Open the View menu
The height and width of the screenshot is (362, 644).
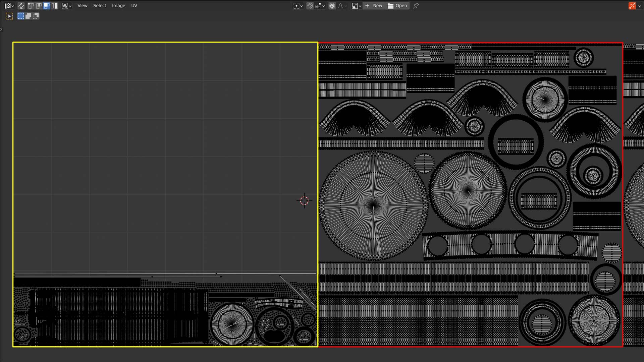82,6
